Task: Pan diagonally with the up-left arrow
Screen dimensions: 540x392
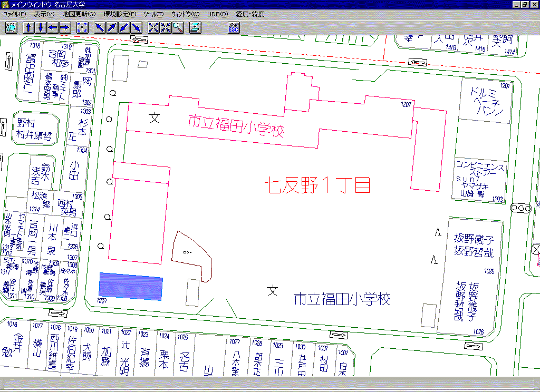Action: click(100, 27)
